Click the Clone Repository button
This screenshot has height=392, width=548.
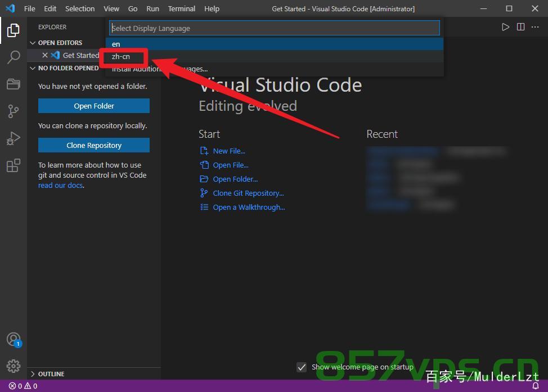(x=93, y=145)
